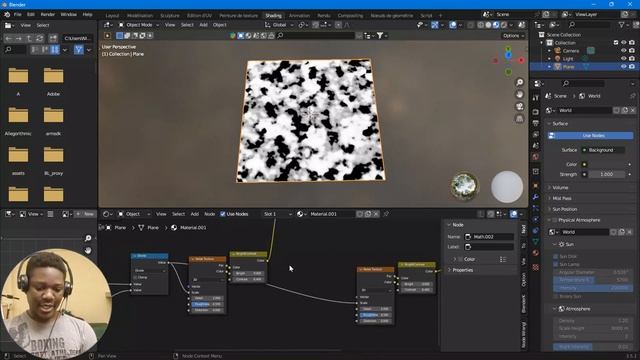Open the Object Data green triangle tab
This screenshot has height=360, width=640.
tap(536, 242)
